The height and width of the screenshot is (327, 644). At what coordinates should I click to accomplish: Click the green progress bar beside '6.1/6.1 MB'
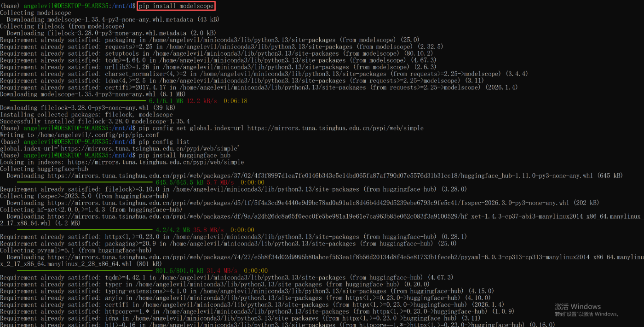point(78,101)
